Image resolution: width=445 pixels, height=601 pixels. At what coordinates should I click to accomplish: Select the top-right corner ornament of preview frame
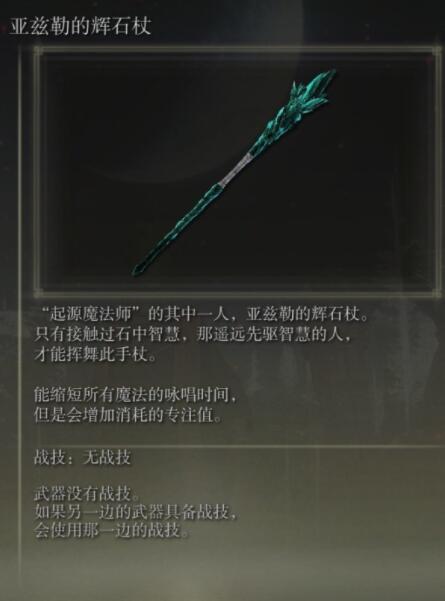tap(437, 51)
